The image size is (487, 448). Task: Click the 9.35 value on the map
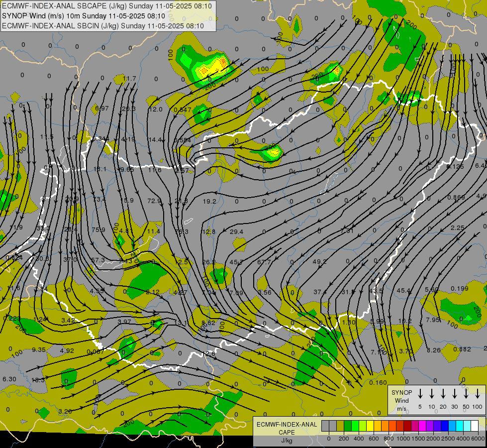pyautogui.click(x=39, y=350)
